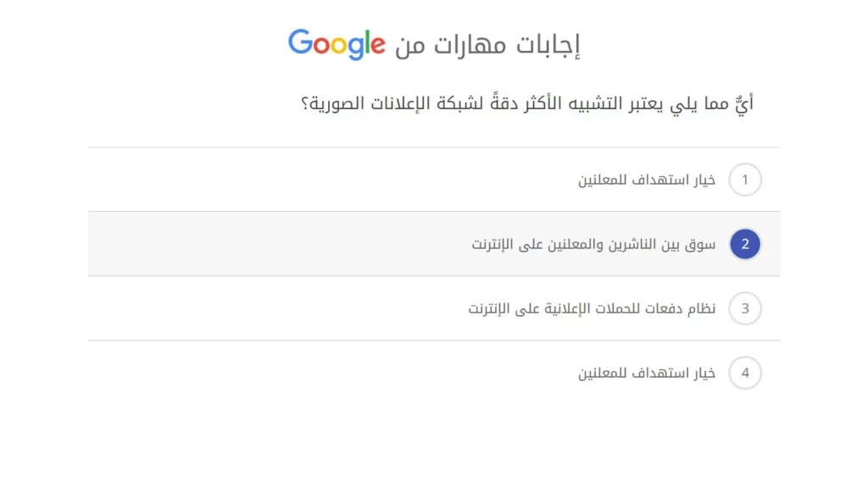Click the dark blue badge numbered 2

[x=744, y=243]
